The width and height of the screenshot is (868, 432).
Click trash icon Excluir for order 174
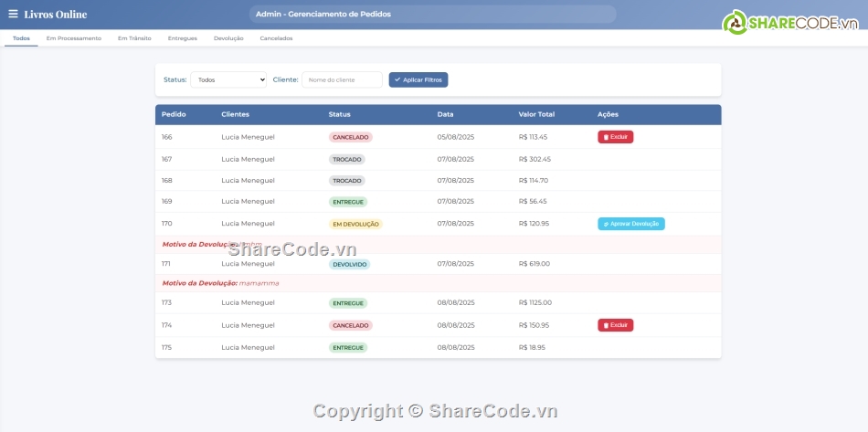(x=615, y=325)
